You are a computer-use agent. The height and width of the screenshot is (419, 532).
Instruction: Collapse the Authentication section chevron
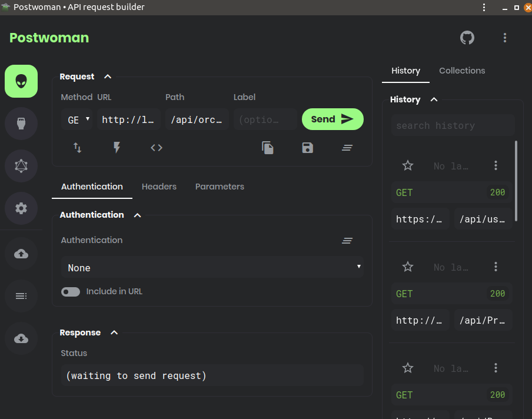137,215
